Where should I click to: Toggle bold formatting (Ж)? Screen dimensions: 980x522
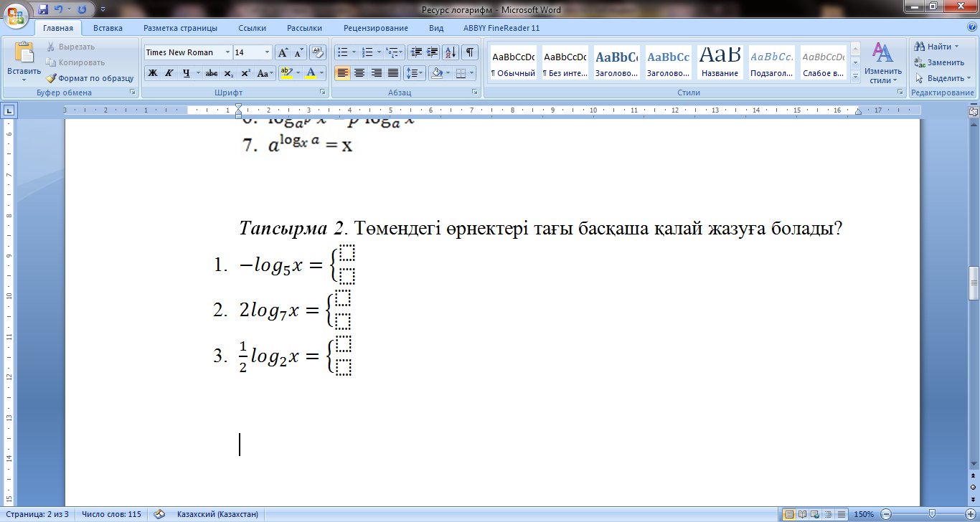[152, 73]
